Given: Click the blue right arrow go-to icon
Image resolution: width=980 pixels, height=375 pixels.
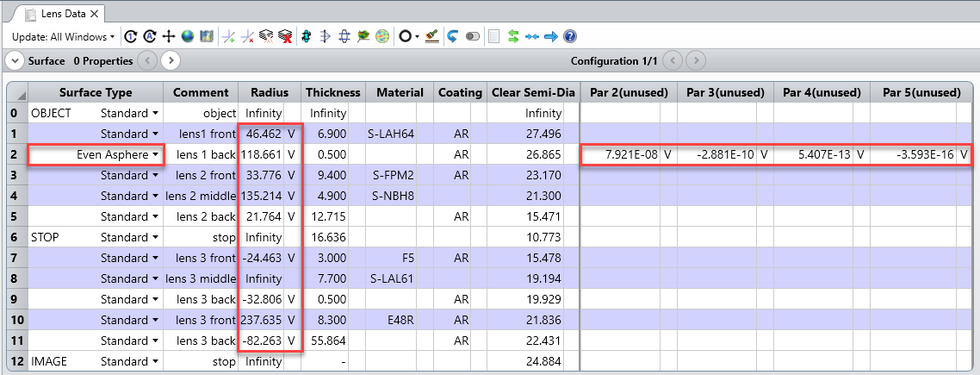Looking at the screenshot, I should [x=550, y=37].
